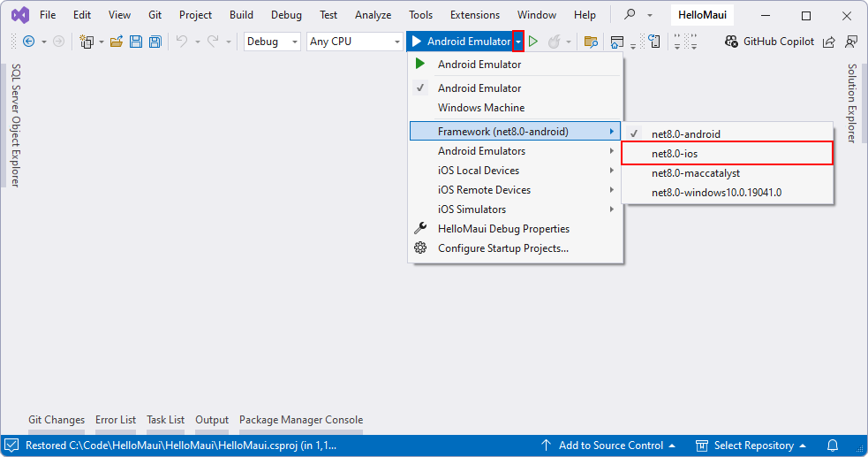Open file with the folder toolbar icon

[117, 42]
